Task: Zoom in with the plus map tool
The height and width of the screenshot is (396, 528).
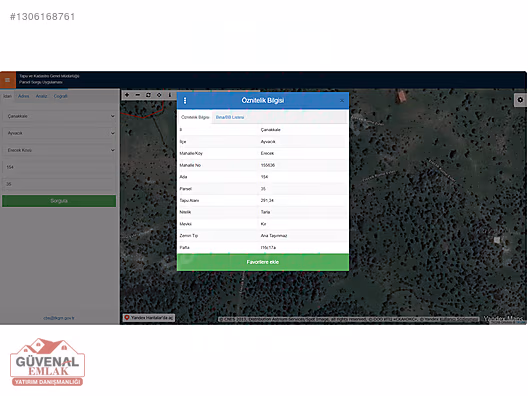Action: [127, 95]
